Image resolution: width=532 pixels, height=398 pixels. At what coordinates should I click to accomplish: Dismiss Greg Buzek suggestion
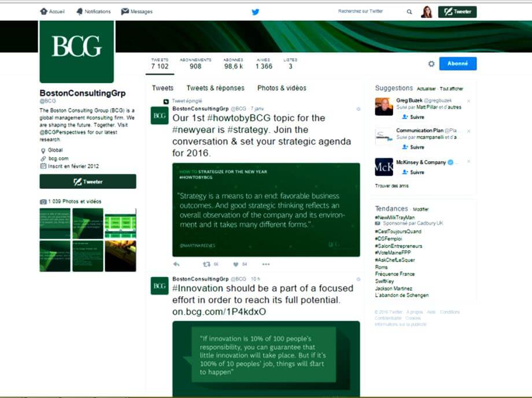pyautogui.click(x=468, y=101)
